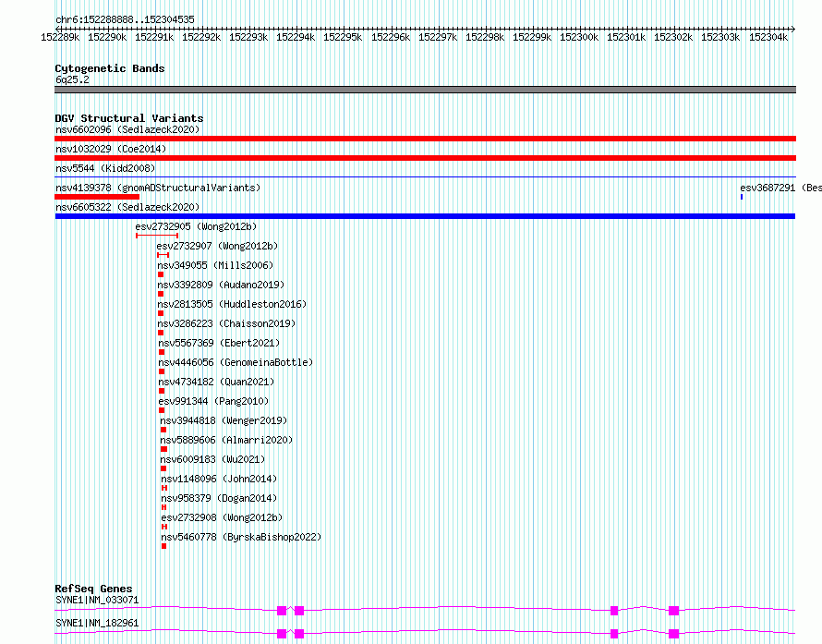Click the red square under esv991344
The image size is (822, 644).
(x=162, y=410)
